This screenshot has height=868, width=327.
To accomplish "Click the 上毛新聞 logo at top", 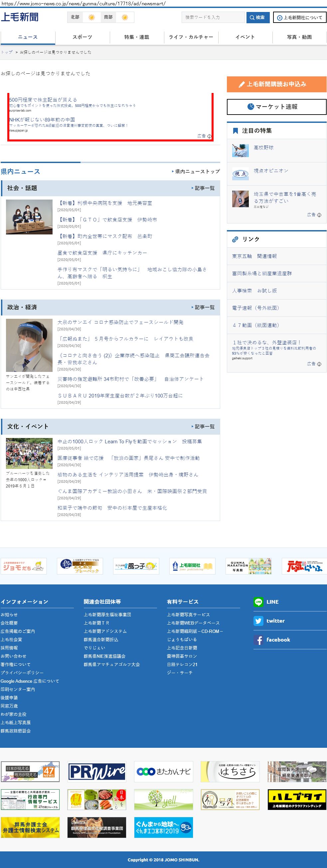I will click(x=20, y=17).
